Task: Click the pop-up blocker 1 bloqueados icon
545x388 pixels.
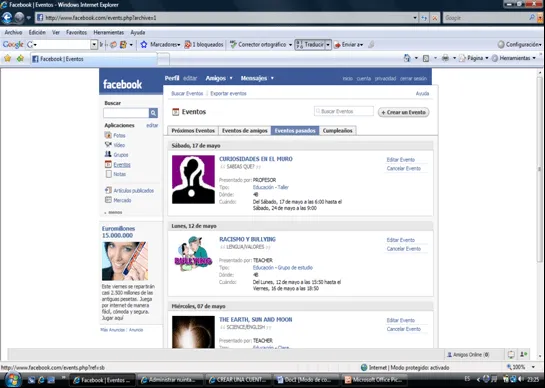Action: [188, 45]
